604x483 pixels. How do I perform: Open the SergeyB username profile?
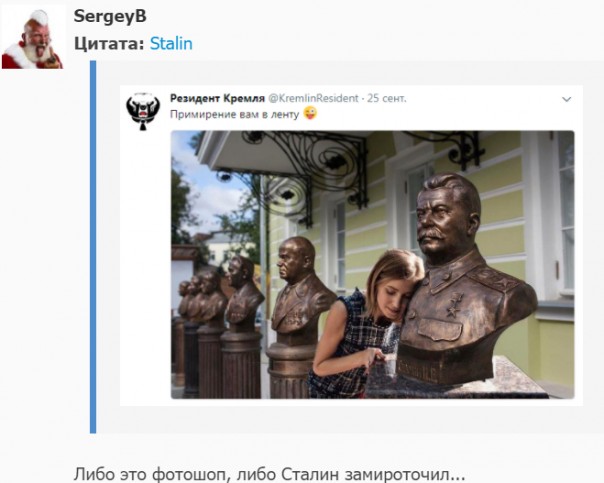(x=110, y=17)
